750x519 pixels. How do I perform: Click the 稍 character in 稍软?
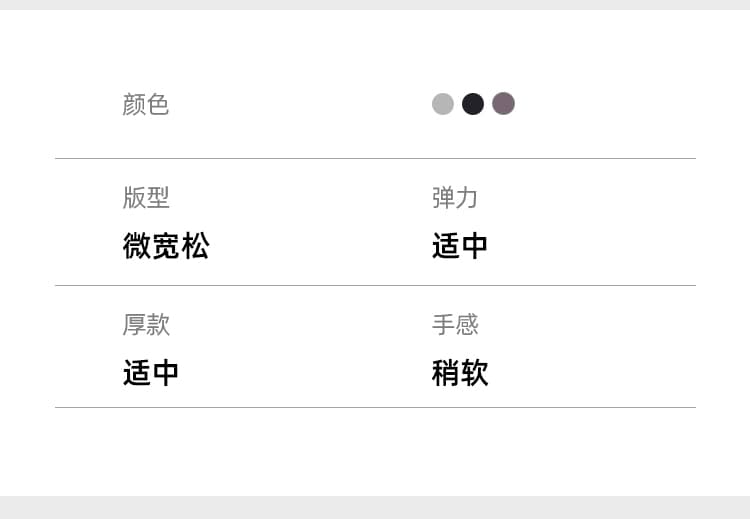[x=445, y=373]
